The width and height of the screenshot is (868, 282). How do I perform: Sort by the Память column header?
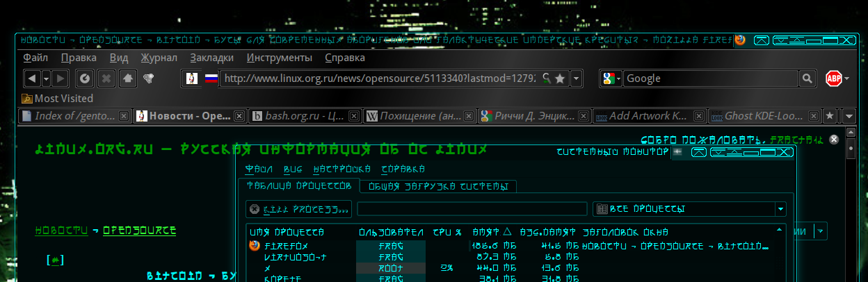(491, 232)
